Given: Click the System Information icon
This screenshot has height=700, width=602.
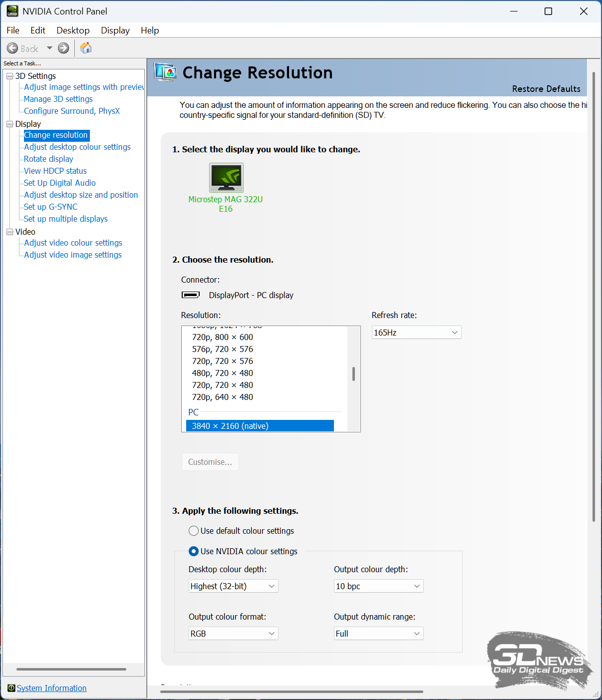Looking at the screenshot, I should point(11,688).
